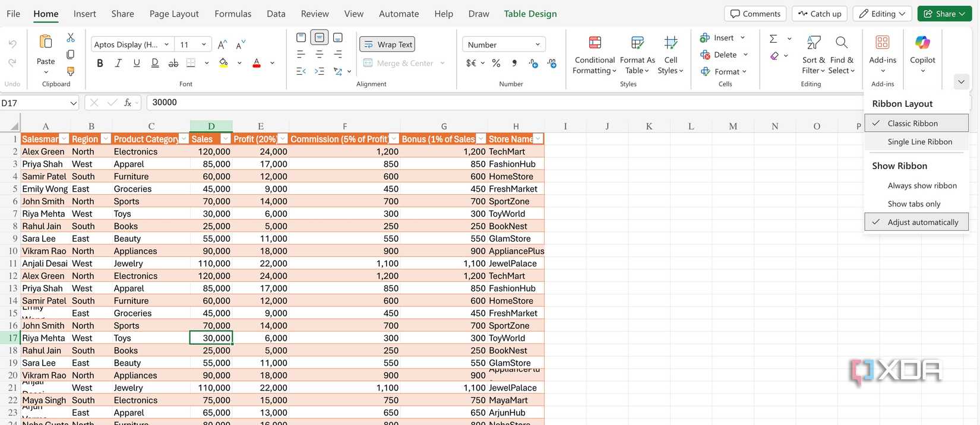Open Store Name column filter dropdown
Image resolution: width=980 pixels, height=425 pixels.
coord(538,139)
